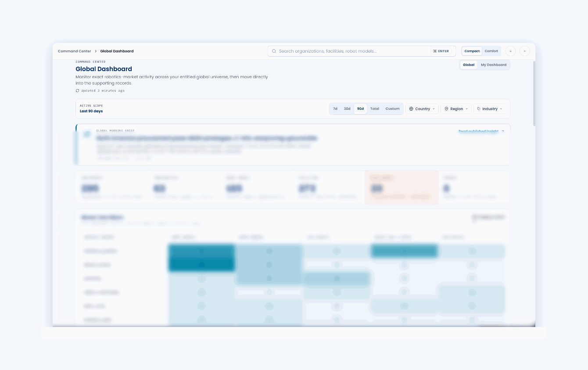Choose the Custom time range
588x370 pixels.
(x=392, y=109)
